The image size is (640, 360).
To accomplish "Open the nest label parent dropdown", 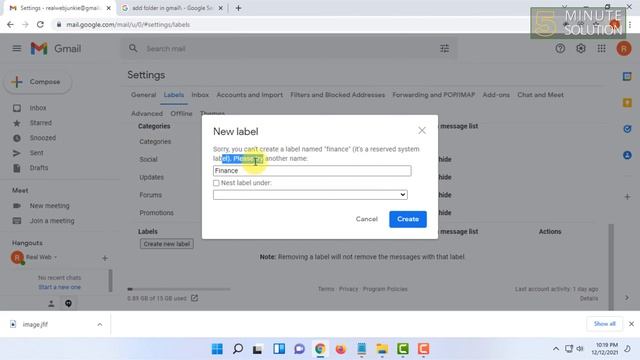I will [310, 195].
